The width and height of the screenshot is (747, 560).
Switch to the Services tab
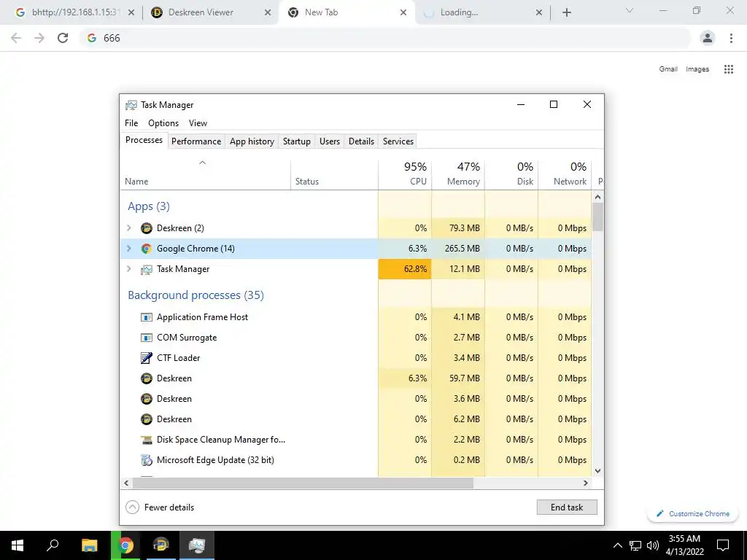[398, 141]
